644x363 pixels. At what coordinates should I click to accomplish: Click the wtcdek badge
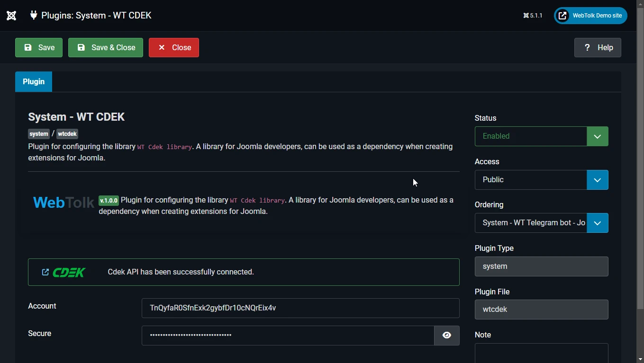(x=67, y=134)
